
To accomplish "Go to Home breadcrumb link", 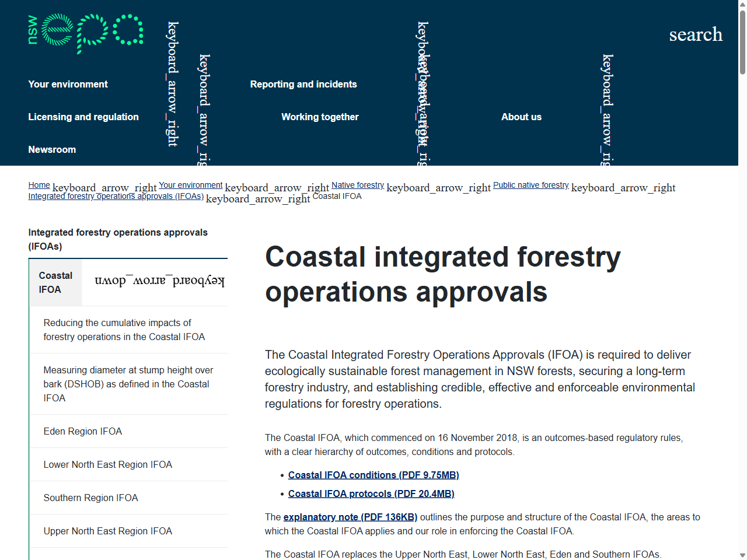I will [39, 185].
